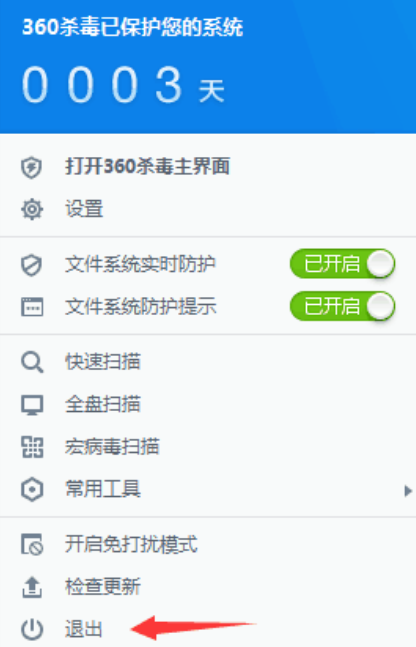Expand the 常用工具 submenu arrow
Screen dimensions: 416x647
(x=408, y=491)
